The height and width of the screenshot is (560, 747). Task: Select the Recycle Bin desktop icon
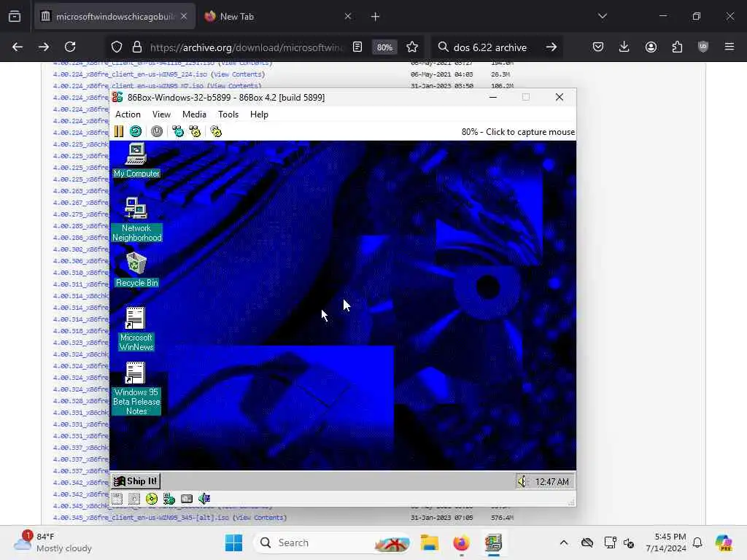tap(136, 270)
